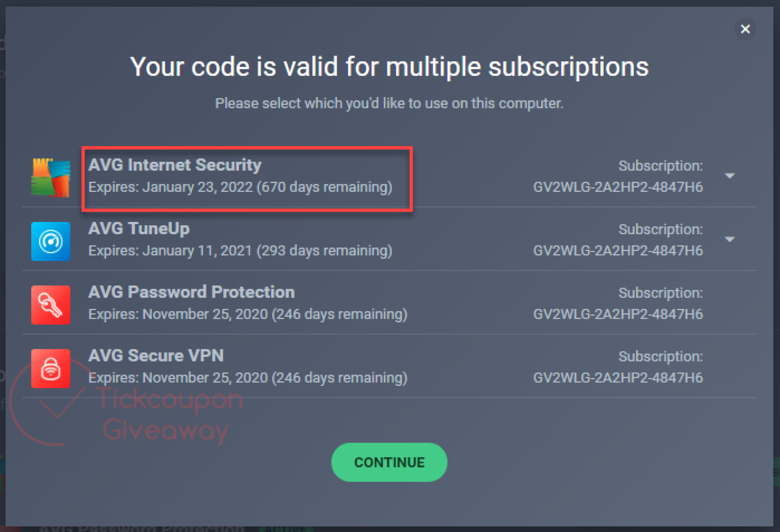780x532 pixels.
Task: Click the "Your code is valid" heading
Action: 389,67
